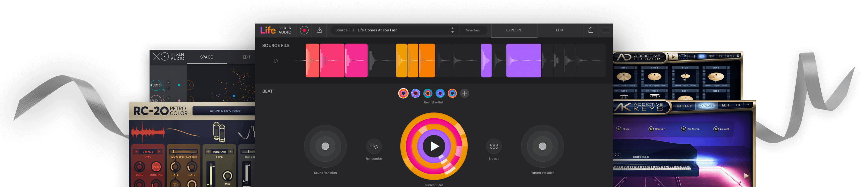This screenshot has height=187, width=868.
Task: Mute FLEX 2 channel in XO
Action: pos(168,82)
